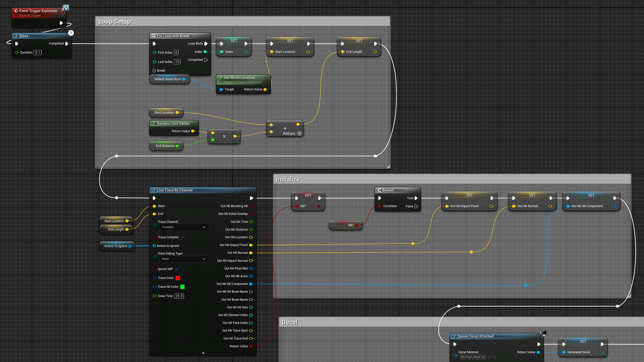Click the Line Trace Out Hit Impact Point pin
The width and height of the screenshot is (644, 362).
pos(251,245)
